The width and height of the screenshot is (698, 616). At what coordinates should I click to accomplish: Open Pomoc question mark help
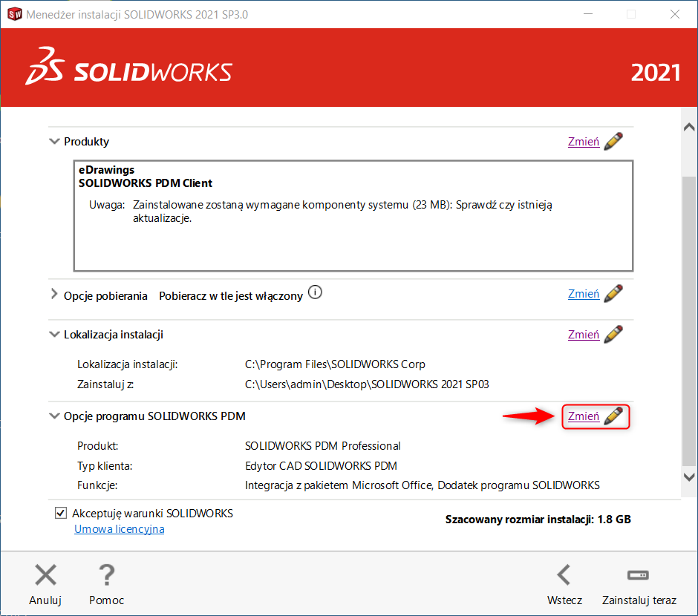(x=106, y=575)
